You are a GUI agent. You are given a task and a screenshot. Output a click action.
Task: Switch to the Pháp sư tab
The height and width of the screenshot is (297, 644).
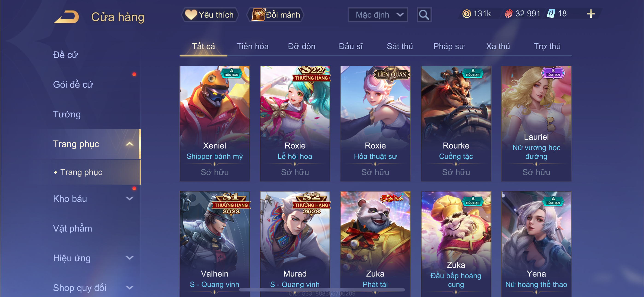coord(449,46)
